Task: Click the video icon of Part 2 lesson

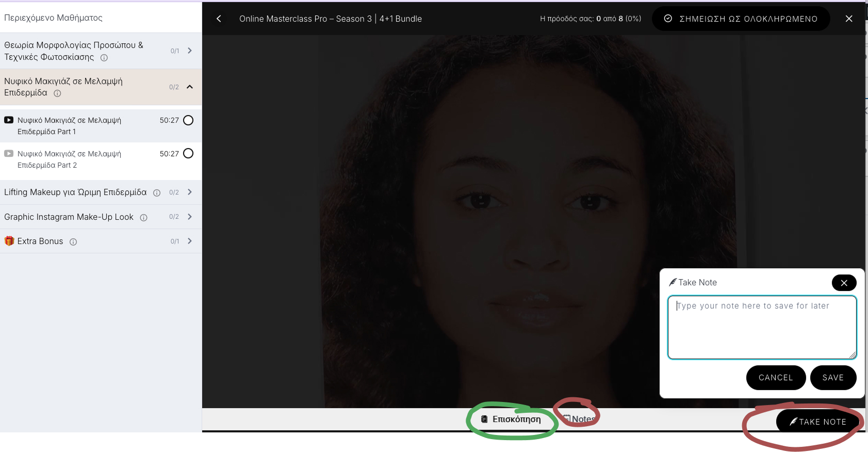Action: point(9,154)
